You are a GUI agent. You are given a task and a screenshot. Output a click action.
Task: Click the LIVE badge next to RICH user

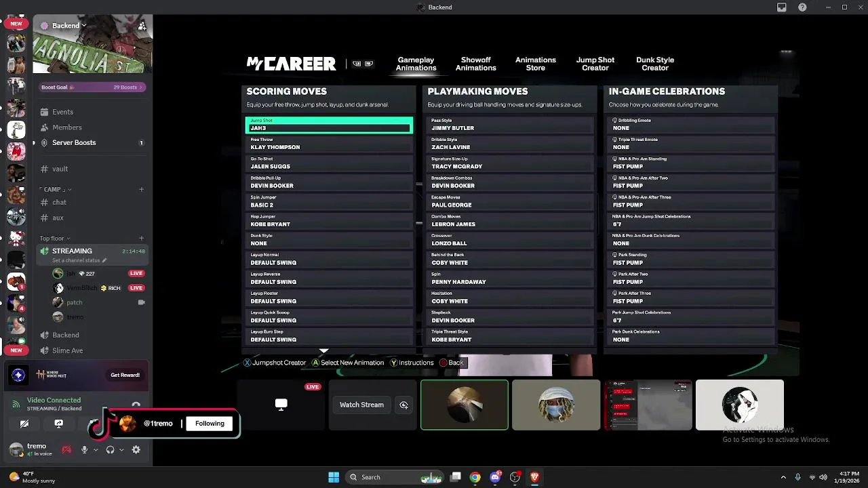tap(136, 288)
